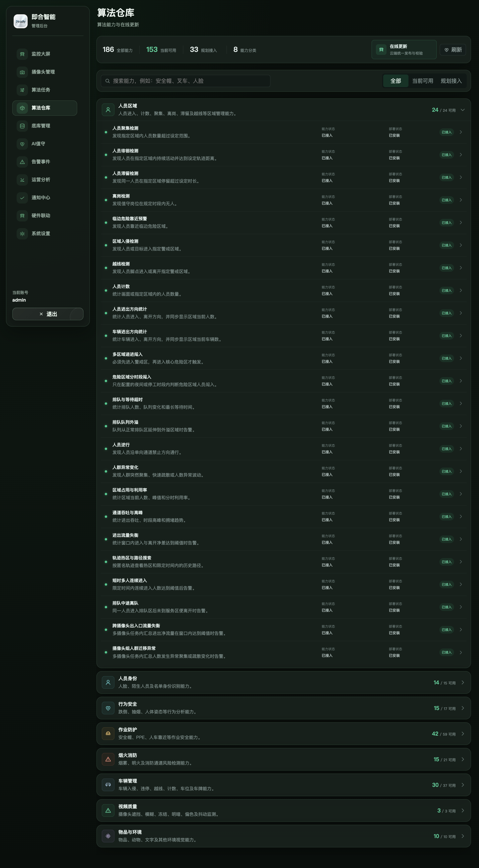Expand the 人员身份 category

[x=283, y=682]
